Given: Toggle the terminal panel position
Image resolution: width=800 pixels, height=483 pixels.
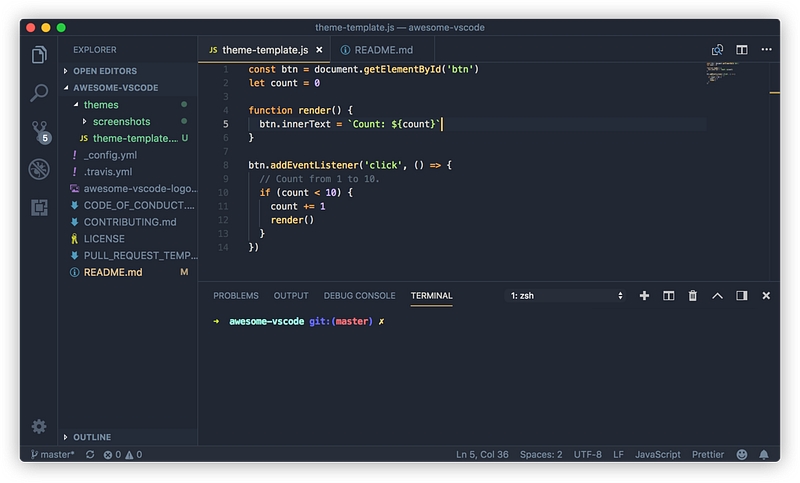Looking at the screenshot, I should click(x=741, y=296).
